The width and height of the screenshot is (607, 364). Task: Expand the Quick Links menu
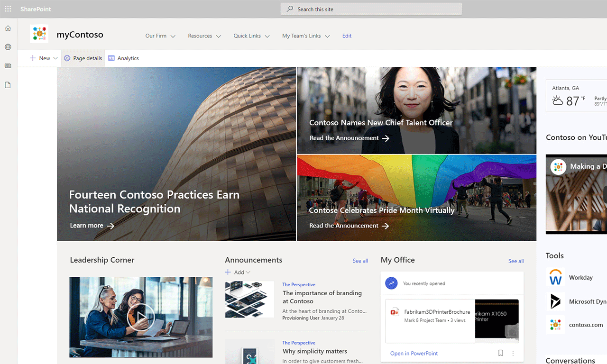click(x=267, y=36)
